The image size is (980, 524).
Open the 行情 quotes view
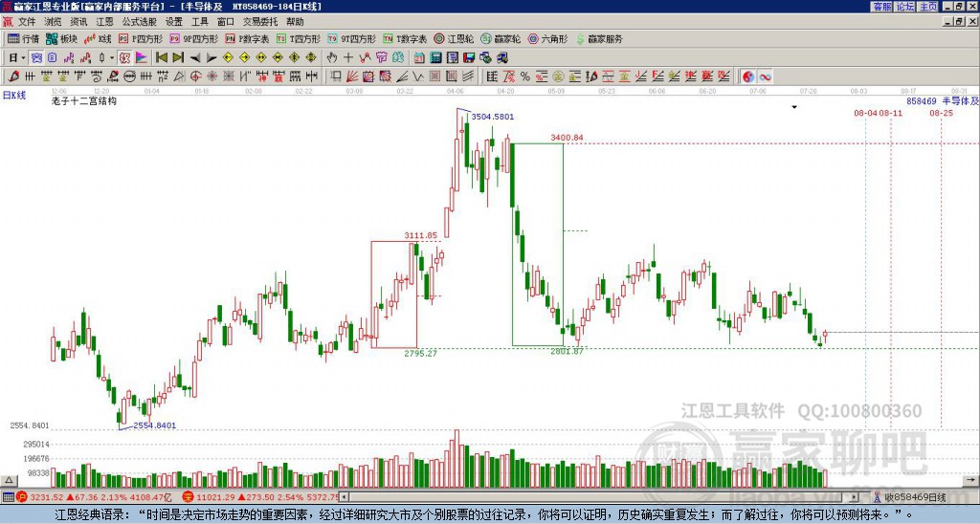(x=23, y=38)
